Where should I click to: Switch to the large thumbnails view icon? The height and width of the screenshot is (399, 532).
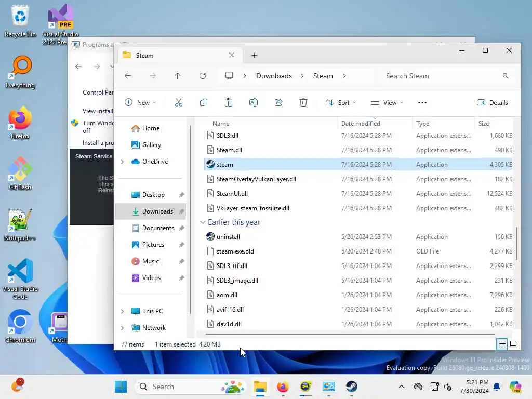(513, 344)
